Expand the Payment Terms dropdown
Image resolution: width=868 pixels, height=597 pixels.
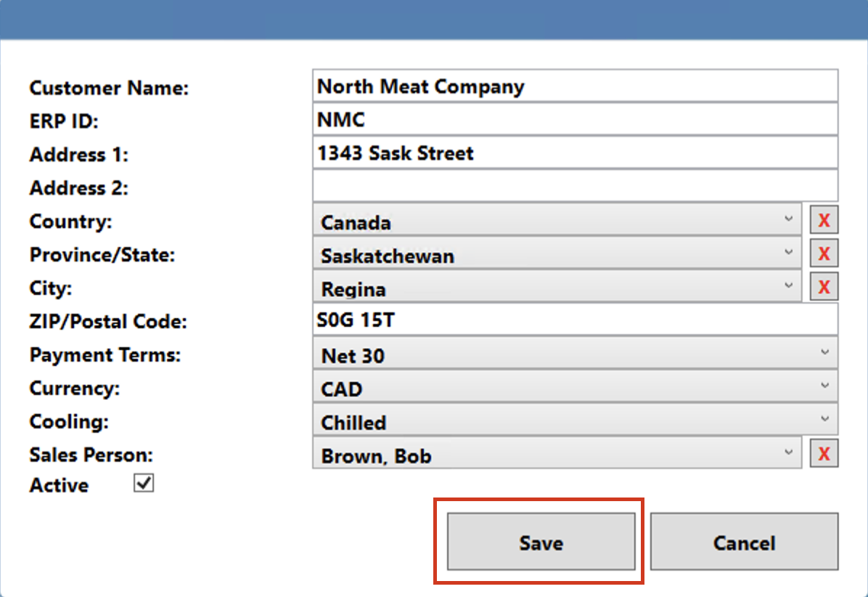pyautogui.click(x=575, y=354)
